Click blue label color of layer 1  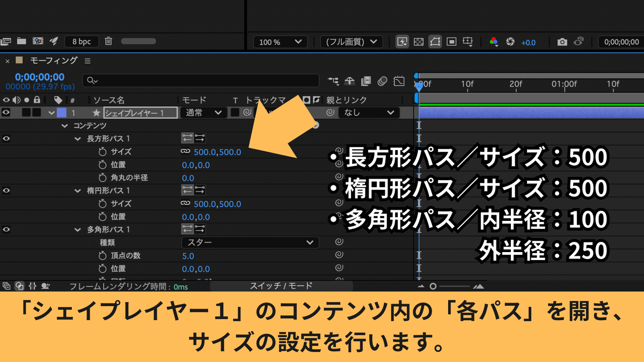[62, 113]
